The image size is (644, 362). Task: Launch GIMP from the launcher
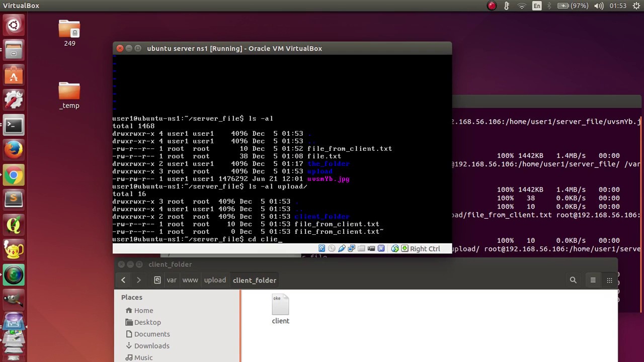[14, 300]
